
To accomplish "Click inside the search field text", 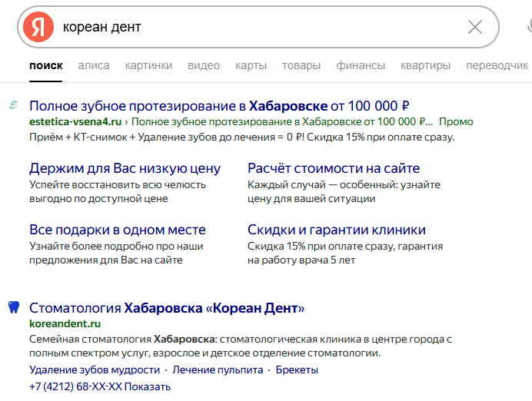I will 231,28.
